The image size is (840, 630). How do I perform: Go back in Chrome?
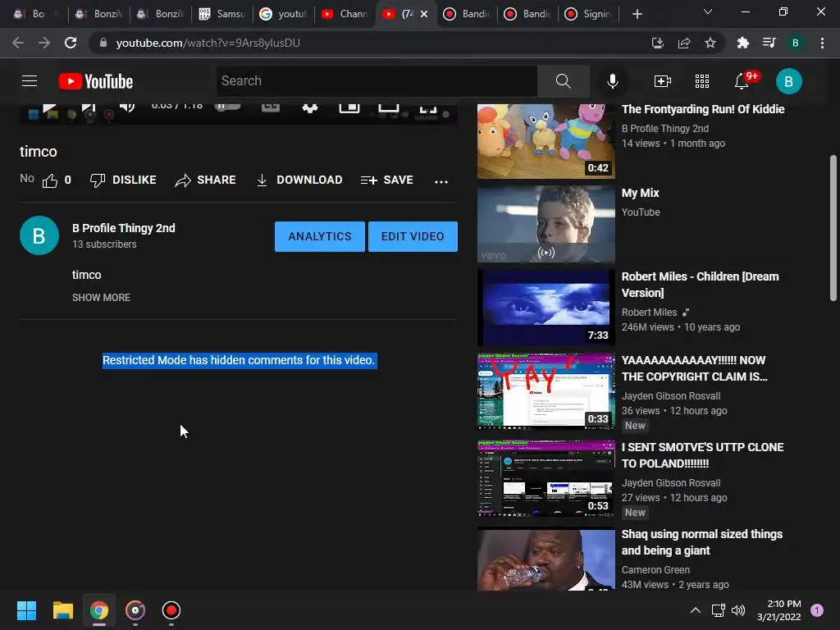point(18,43)
